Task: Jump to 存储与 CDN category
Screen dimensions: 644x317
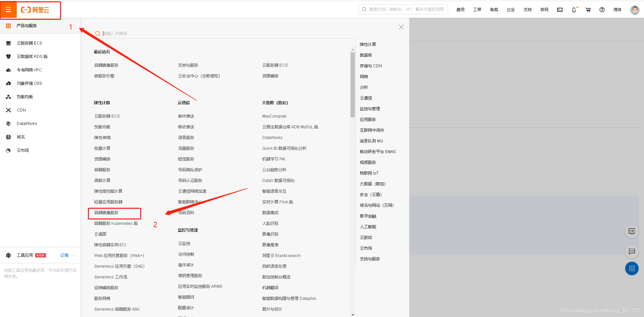Action: 371,66
